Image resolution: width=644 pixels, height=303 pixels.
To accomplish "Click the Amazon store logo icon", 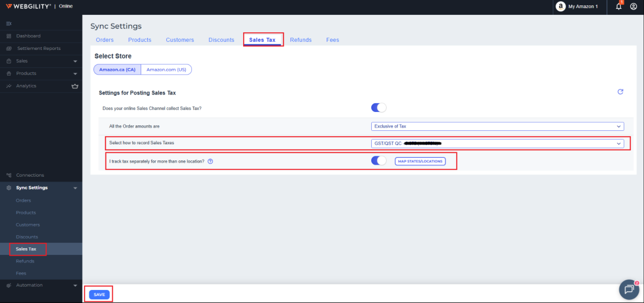I will (x=560, y=6).
